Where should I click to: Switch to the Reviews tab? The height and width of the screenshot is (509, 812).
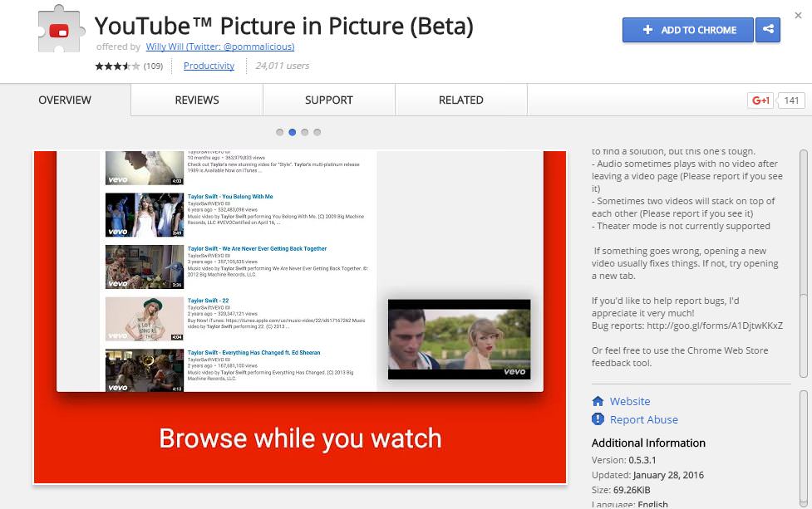[197, 100]
